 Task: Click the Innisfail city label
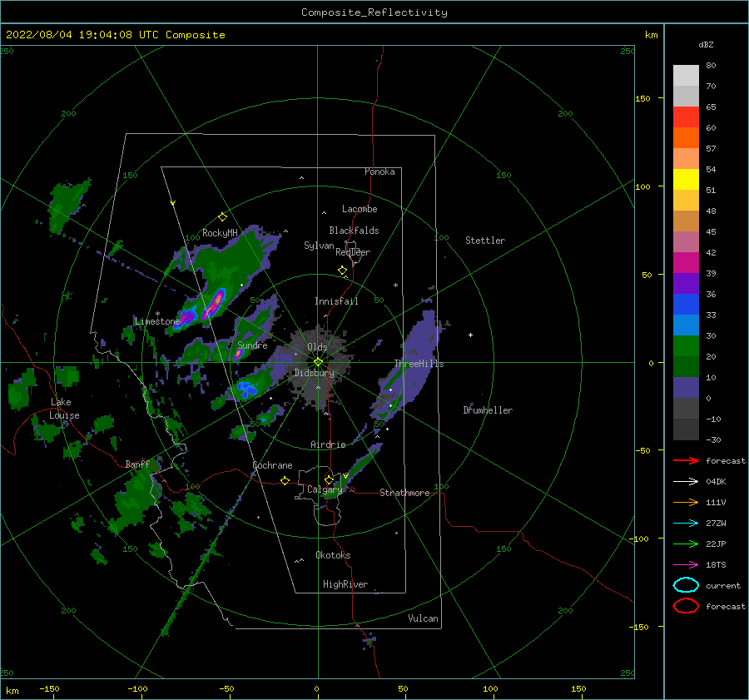(336, 301)
